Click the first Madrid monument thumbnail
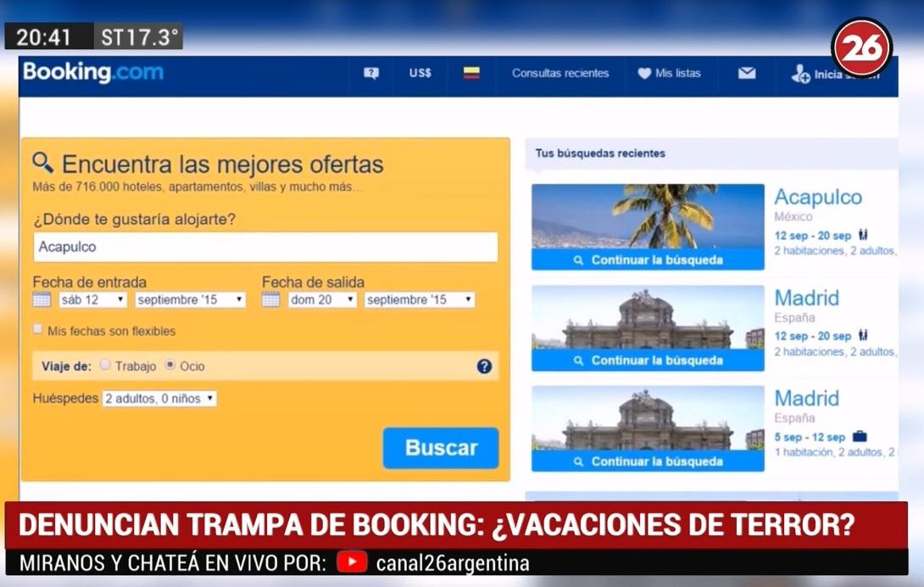Viewport: 924px width, 587px height. [x=648, y=317]
